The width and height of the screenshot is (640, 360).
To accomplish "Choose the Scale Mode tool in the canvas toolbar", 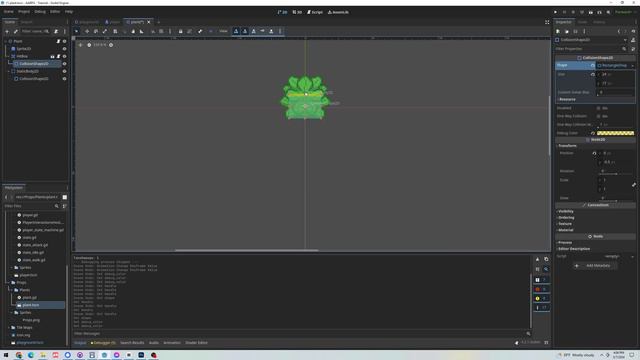I will pos(105,31).
